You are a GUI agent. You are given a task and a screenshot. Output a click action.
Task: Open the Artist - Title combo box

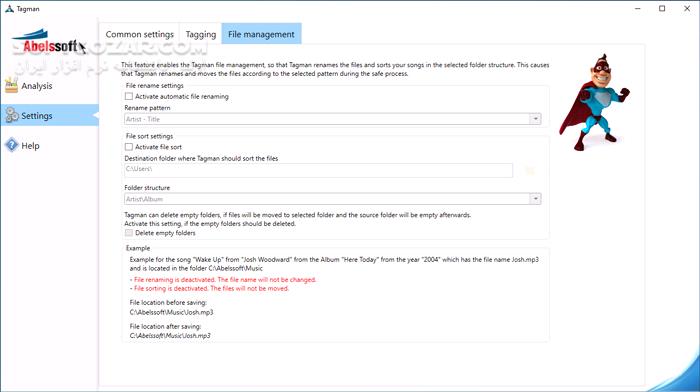pos(333,119)
